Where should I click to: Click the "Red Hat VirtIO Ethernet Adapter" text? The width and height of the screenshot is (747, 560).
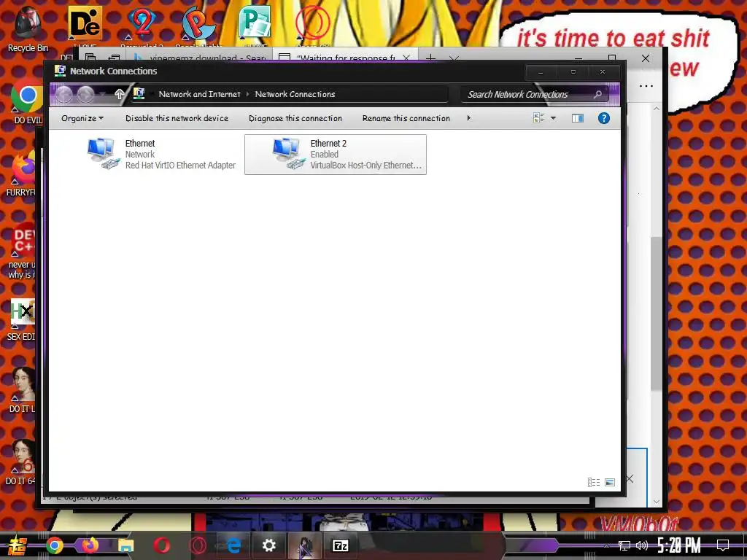coord(181,166)
